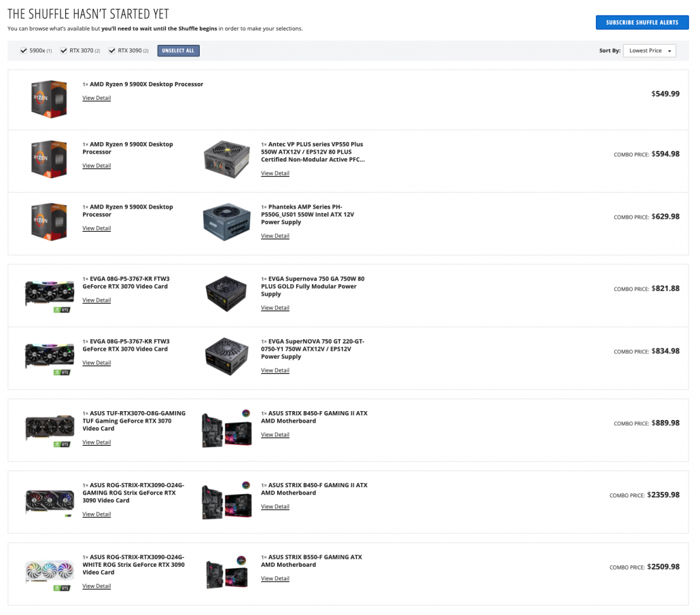The width and height of the screenshot is (700, 615).
Task: Click B450-F motherboard image in $2359.98 combo
Action: point(227,500)
